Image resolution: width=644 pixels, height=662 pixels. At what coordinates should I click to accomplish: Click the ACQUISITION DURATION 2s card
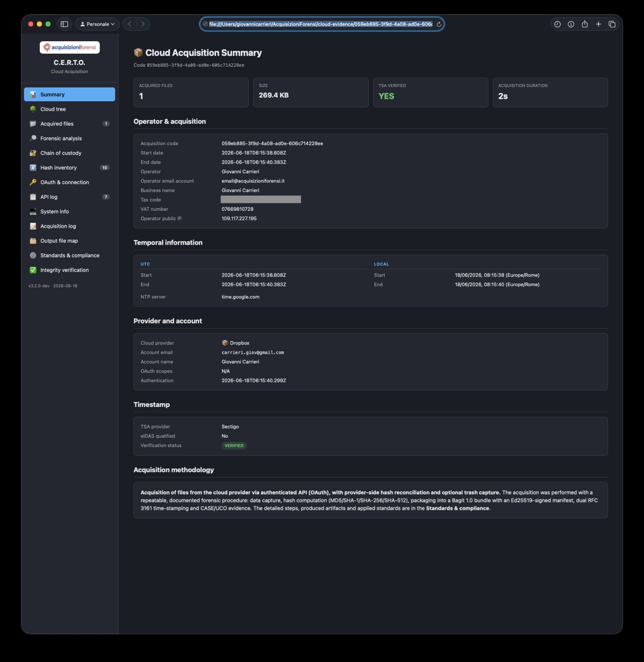click(550, 92)
